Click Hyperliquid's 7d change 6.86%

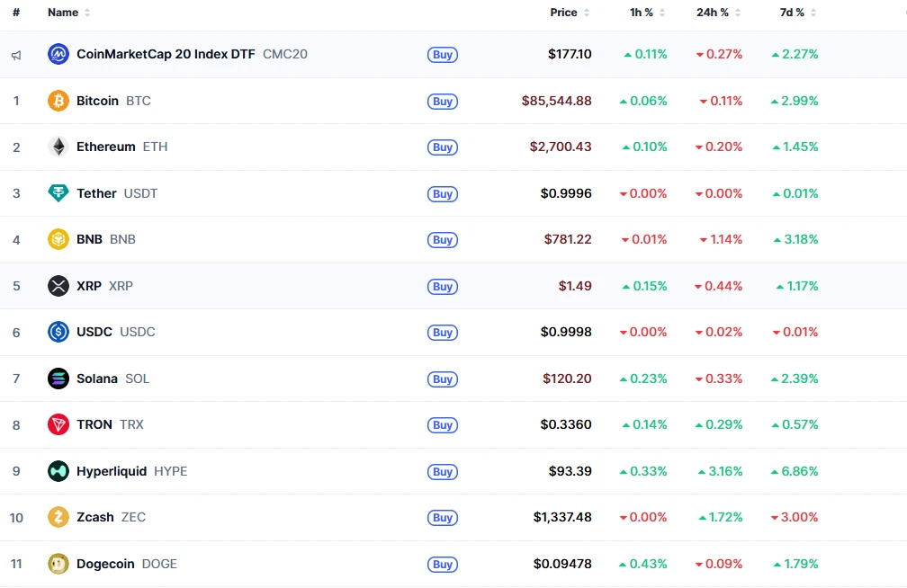[795, 471]
